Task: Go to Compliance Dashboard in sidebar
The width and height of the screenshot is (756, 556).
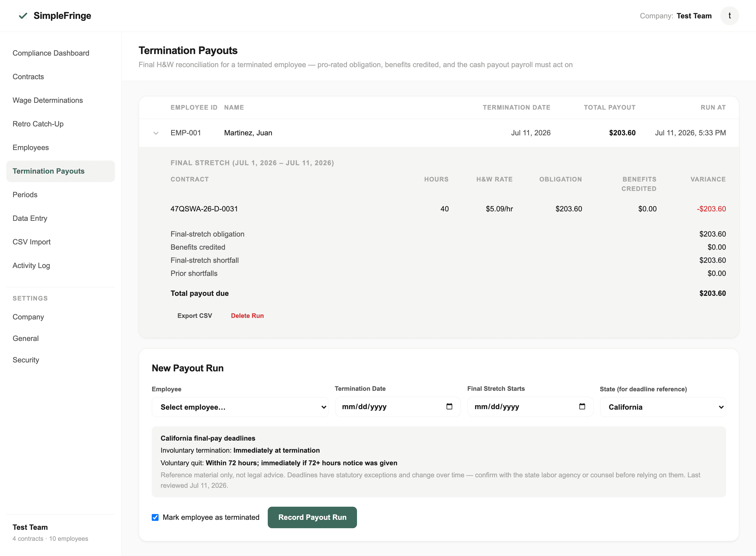Action: (x=51, y=53)
